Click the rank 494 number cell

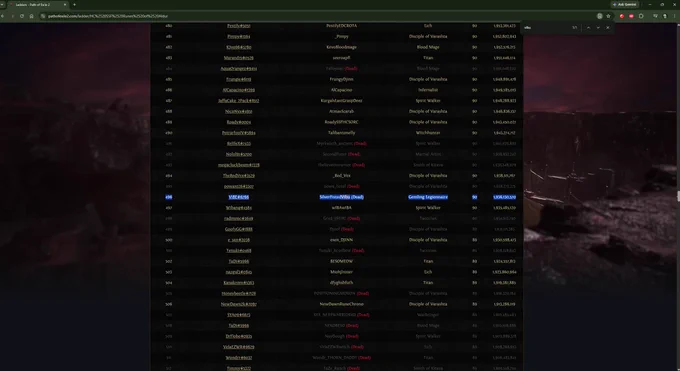click(x=169, y=176)
